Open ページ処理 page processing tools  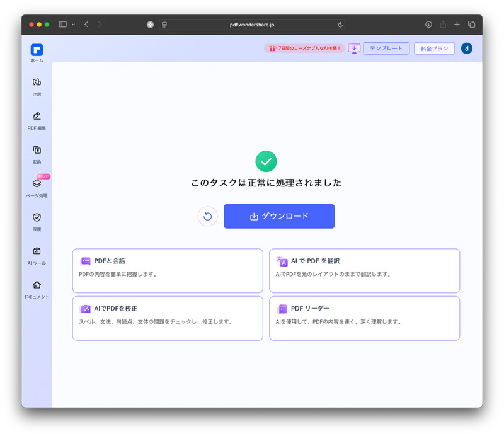click(37, 189)
